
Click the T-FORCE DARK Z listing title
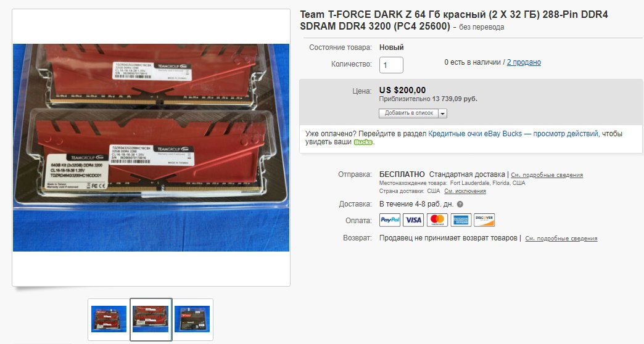[x=454, y=20]
